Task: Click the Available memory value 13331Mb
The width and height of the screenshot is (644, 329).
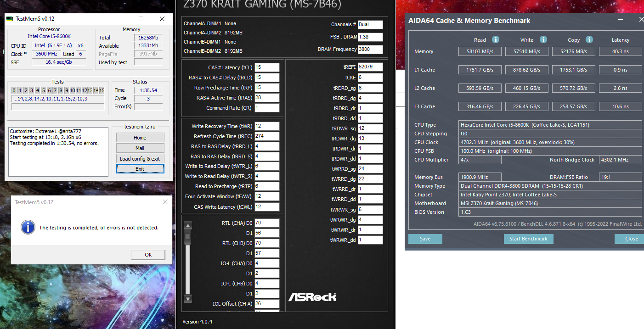Action: [148, 46]
